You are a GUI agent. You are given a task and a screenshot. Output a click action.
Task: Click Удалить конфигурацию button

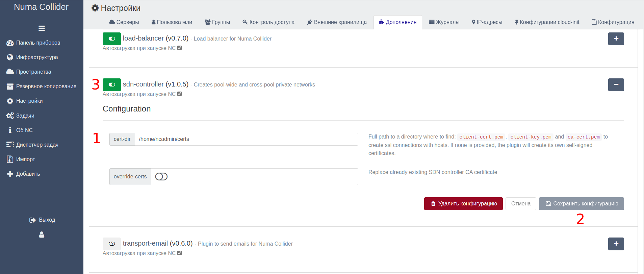coord(463,204)
